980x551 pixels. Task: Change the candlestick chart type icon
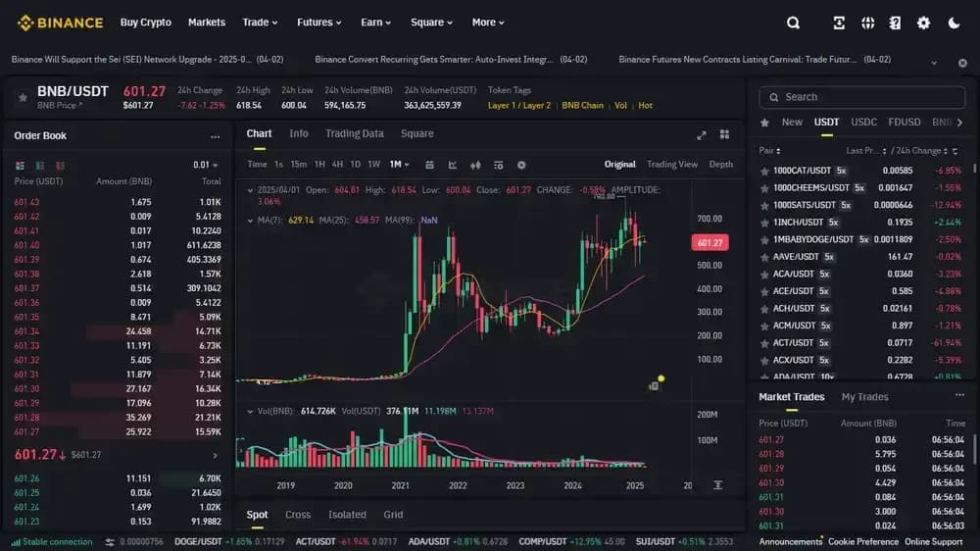click(475, 165)
